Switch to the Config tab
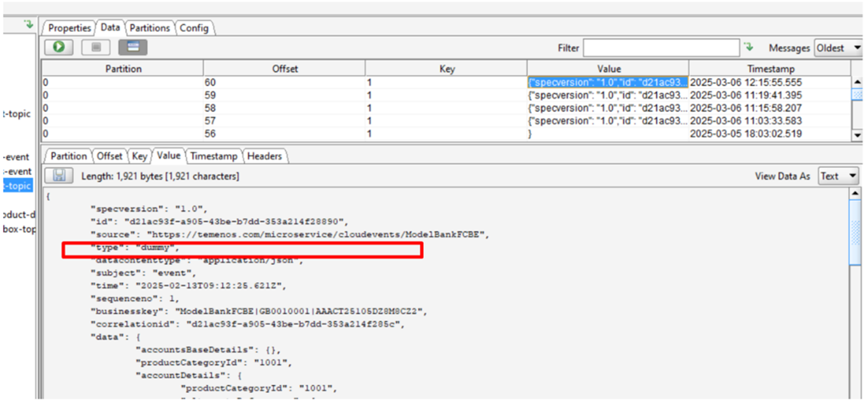 click(x=194, y=28)
